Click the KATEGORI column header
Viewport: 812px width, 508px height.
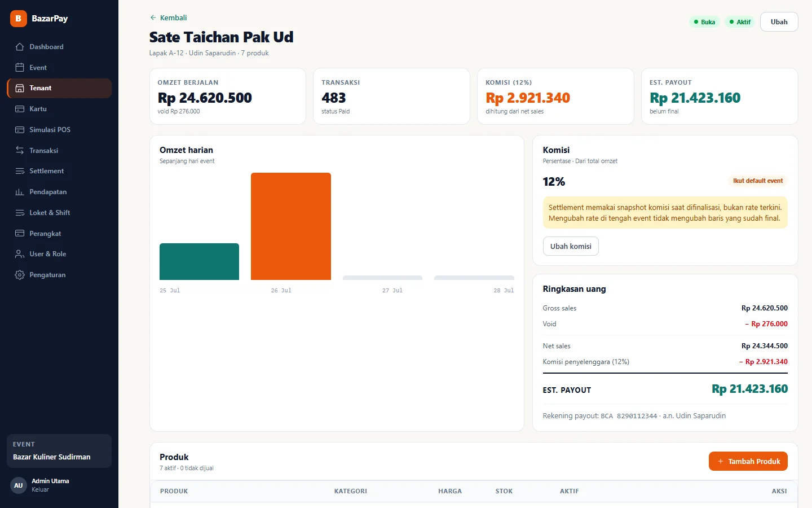[351, 491]
